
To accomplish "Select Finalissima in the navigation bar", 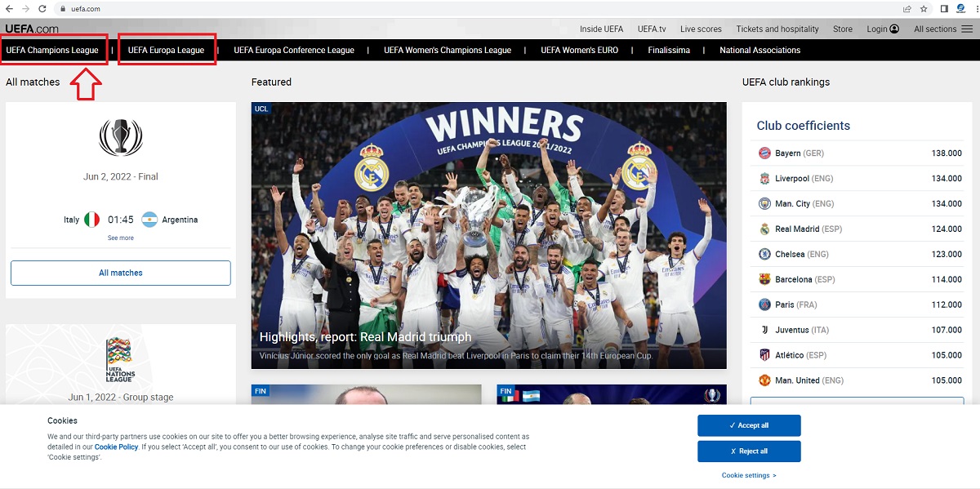I will 669,51.
